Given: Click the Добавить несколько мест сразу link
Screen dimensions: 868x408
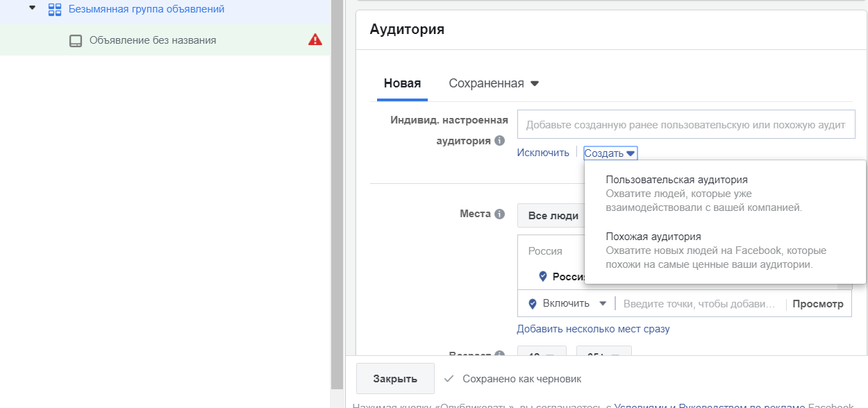Looking at the screenshot, I should (x=593, y=329).
